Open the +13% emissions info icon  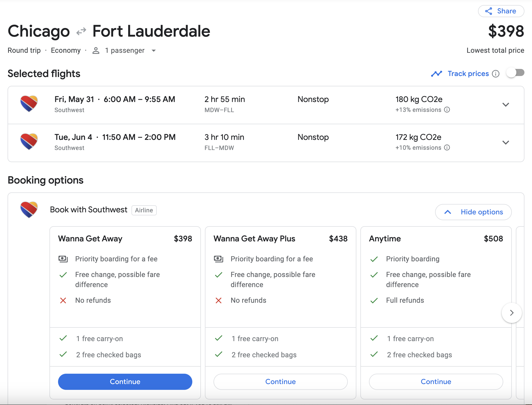tap(447, 110)
